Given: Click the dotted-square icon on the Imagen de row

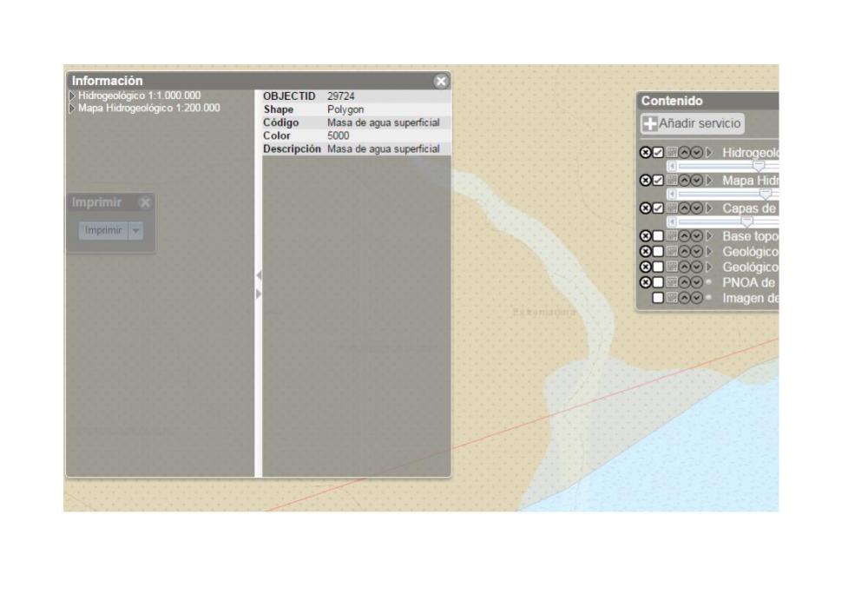Looking at the screenshot, I should (x=672, y=298).
